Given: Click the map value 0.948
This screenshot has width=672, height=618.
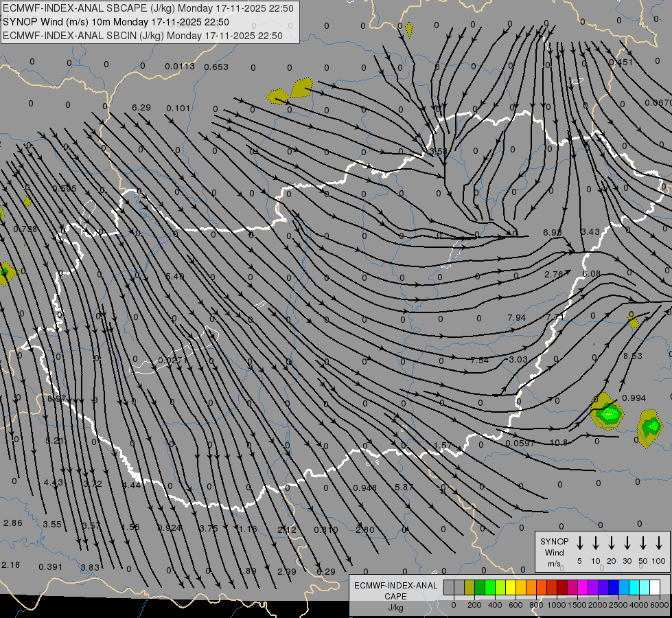Looking at the screenshot, I should point(364,488).
